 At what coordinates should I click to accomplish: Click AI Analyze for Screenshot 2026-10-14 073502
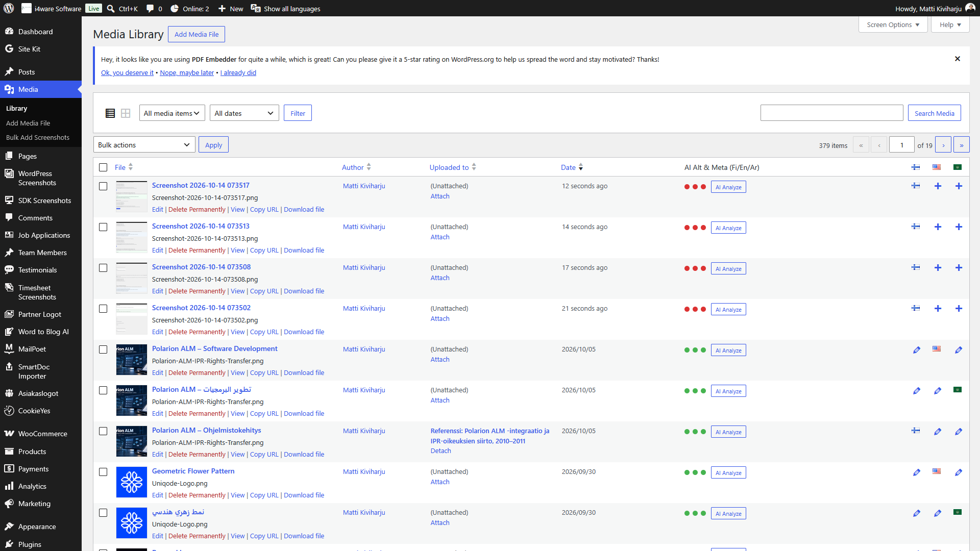coord(728,309)
